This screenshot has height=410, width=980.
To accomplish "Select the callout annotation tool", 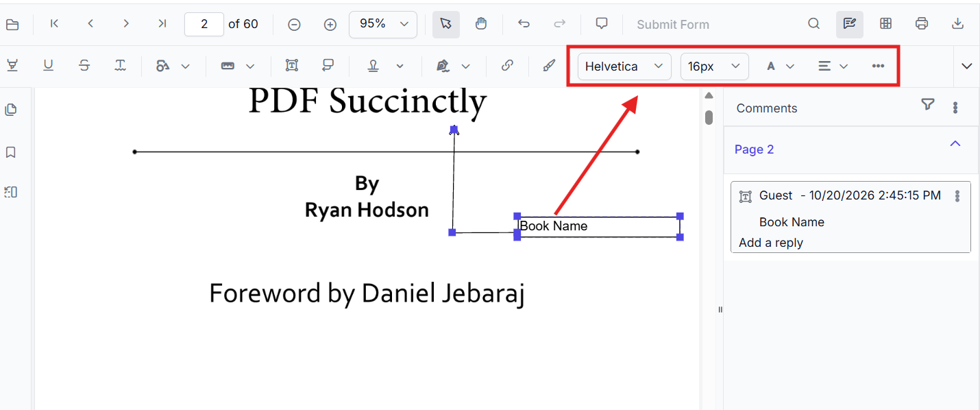I will [x=328, y=66].
